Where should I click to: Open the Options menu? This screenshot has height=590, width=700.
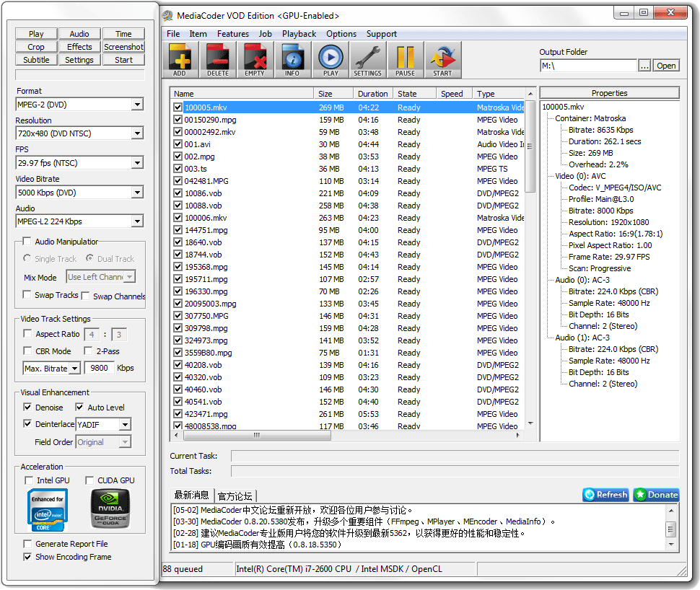(x=341, y=34)
